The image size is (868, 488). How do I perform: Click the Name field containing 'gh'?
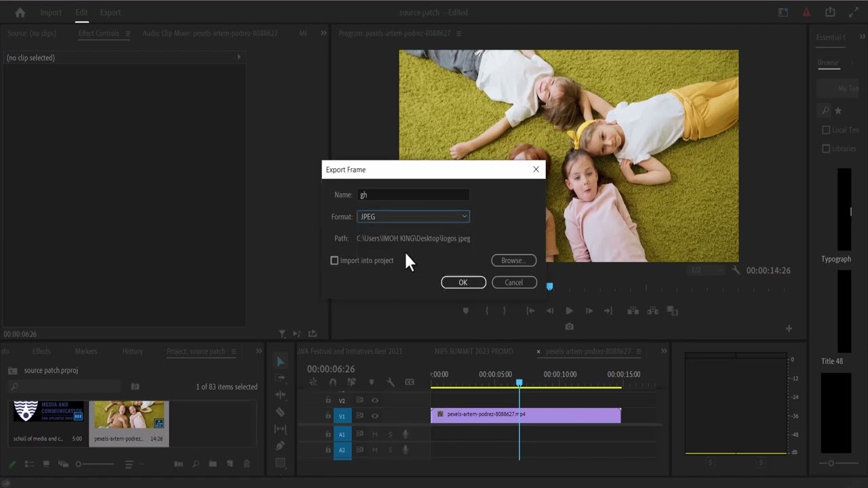(x=413, y=195)
